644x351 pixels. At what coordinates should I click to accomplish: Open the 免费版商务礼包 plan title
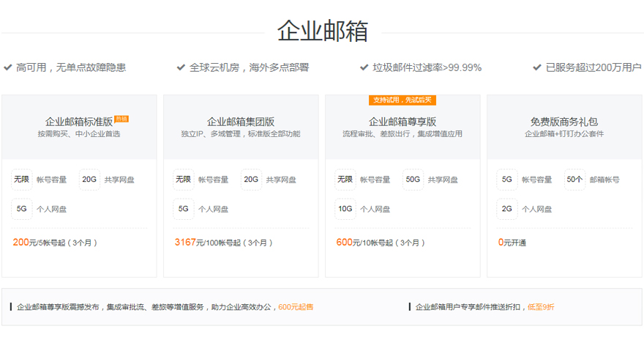tap(563, 122)
